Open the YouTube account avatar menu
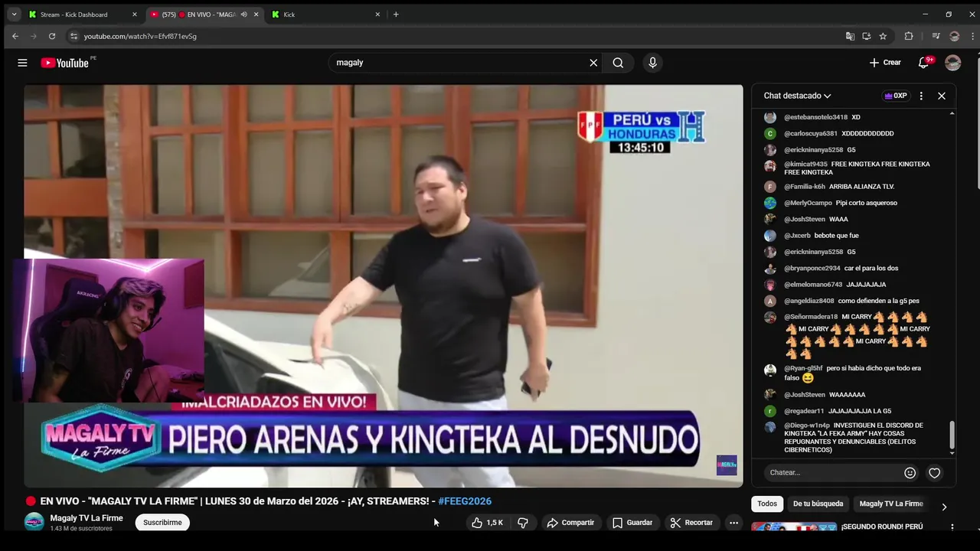 [x=952, y=63]
